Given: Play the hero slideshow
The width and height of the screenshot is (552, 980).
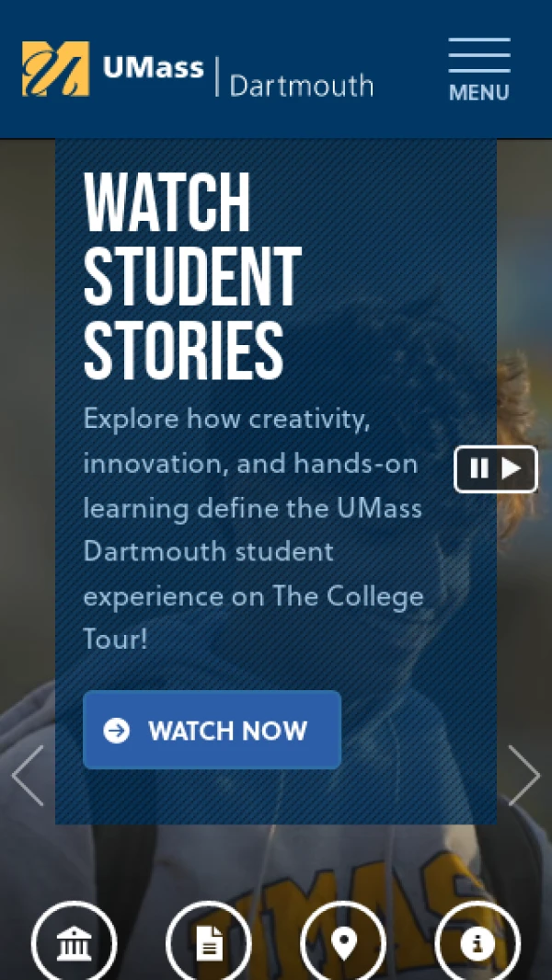Looking at the screenshot, I should 512,468.
